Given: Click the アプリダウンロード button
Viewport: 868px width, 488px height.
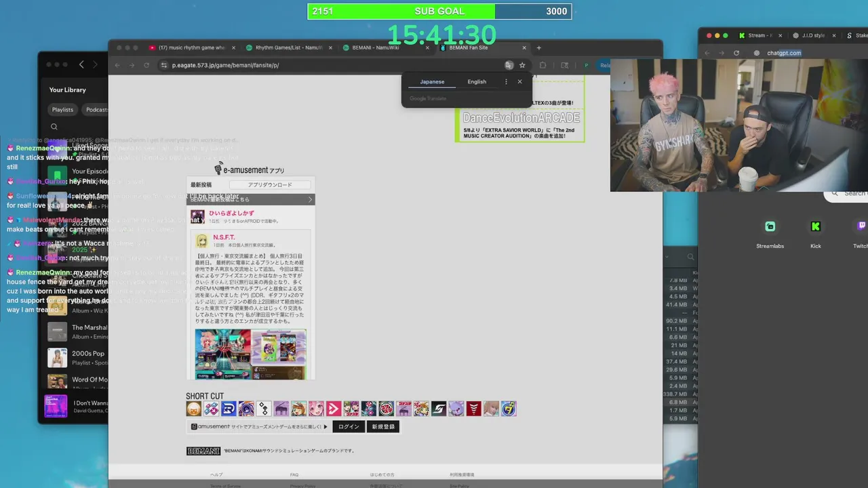Looking at the screenshot, I should tap(270, 184).
